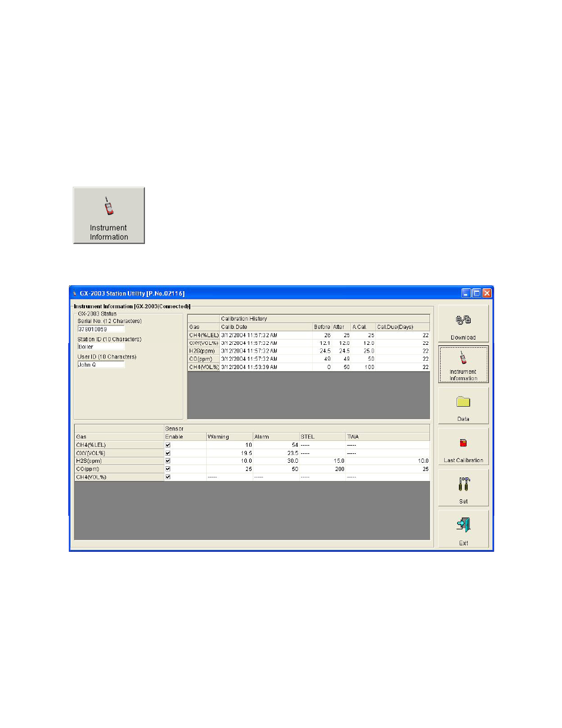Click the A.Cal. column header
Viewport: 562px width, 728px height.
click(363, 327)
